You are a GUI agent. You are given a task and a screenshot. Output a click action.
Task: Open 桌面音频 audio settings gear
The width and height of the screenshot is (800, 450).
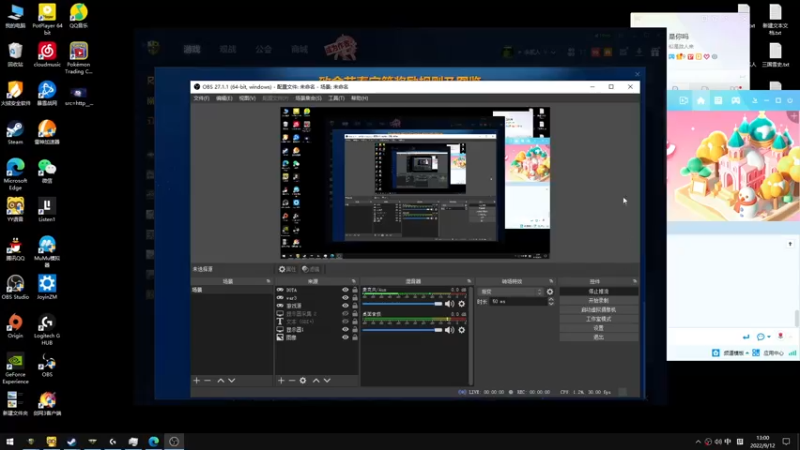tap(462, 330)
